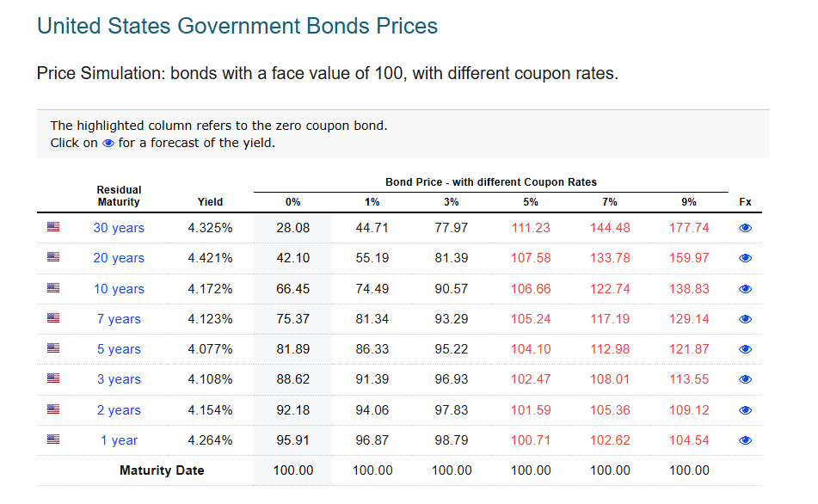Select the 10 years maturity link
818x504 pixels.
tap(119, 288)
